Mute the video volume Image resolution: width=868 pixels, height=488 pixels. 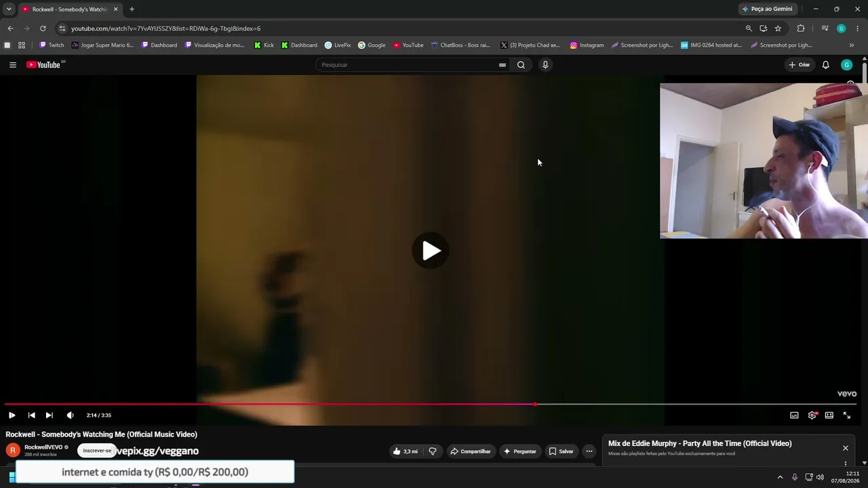tap(70, 415)
